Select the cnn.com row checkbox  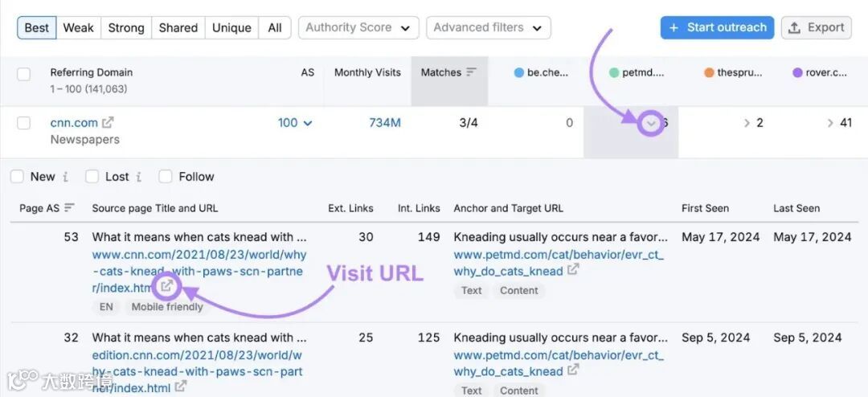(24, 123)
